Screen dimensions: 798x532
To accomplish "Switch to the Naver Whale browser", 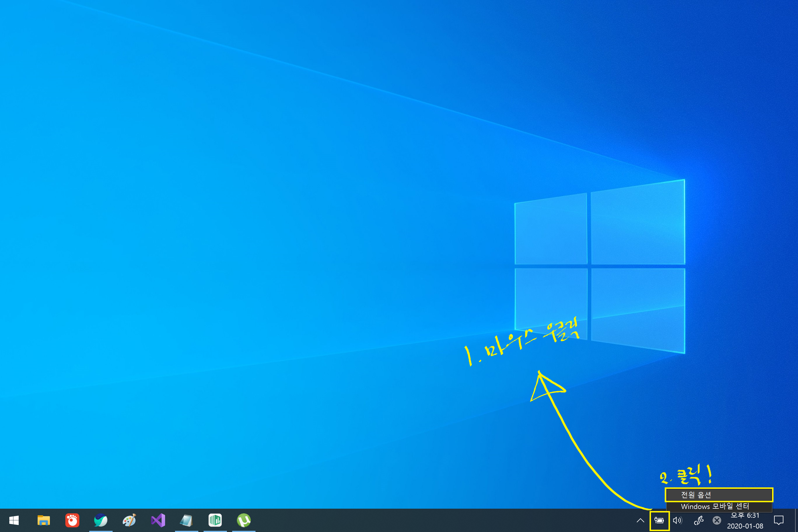I will pyautogui.click(x=101, y=520).
